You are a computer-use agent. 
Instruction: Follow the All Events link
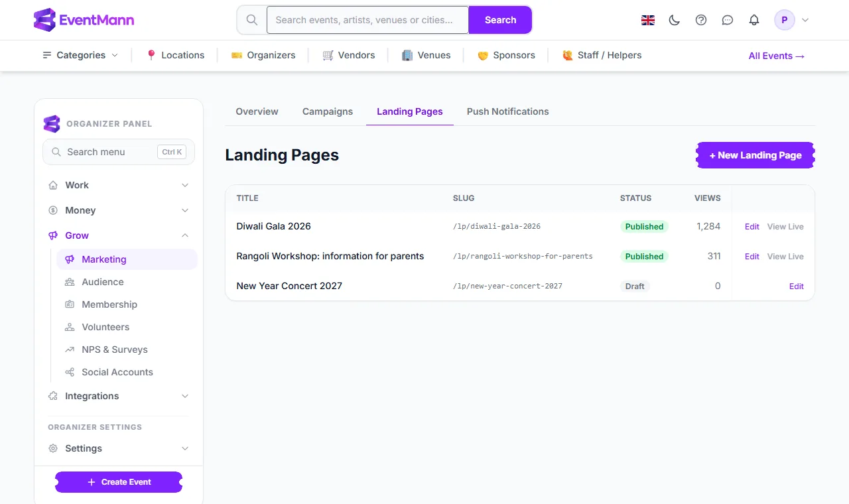(777, 56)
